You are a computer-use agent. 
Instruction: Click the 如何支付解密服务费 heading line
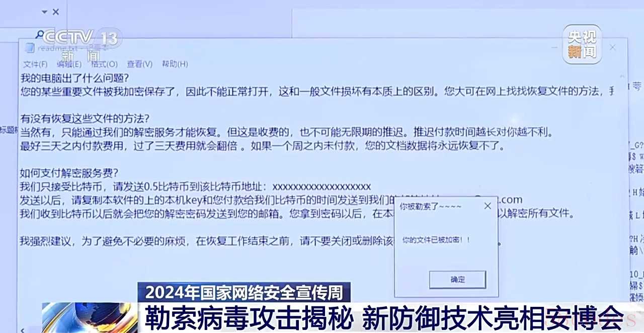[x=69, y=173]
